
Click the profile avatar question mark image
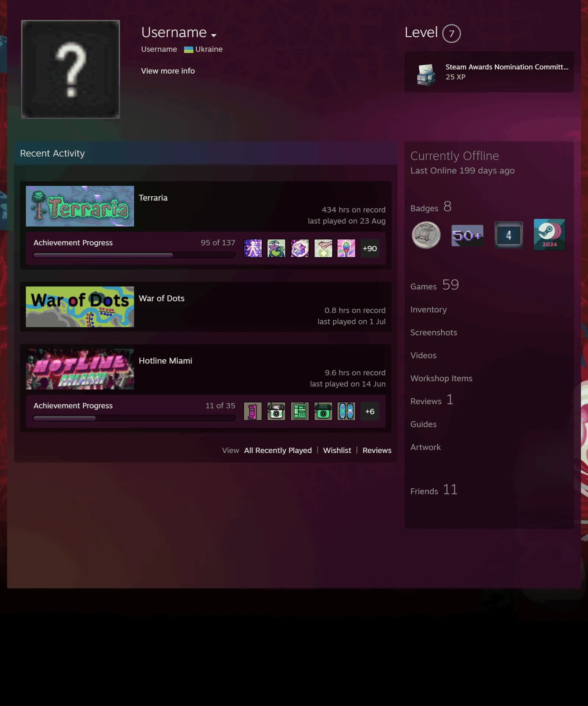[x=71, y=69]
